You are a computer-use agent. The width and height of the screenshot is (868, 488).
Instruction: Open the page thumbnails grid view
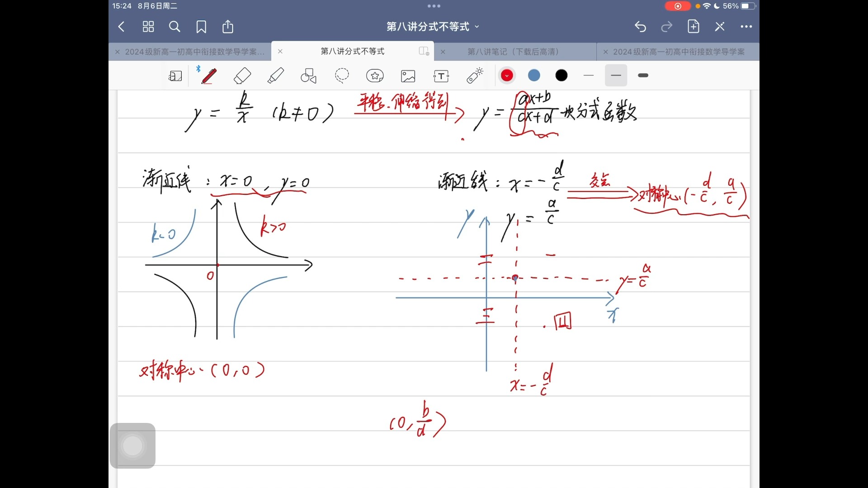(x=148, y=27)
